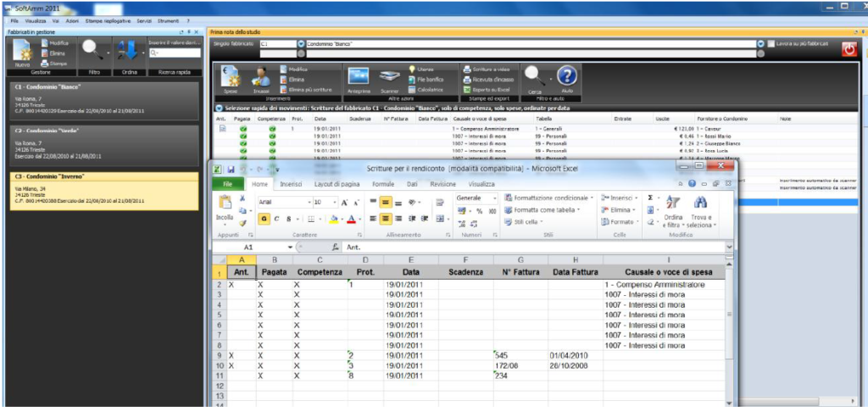The width and height of the screenshot is (868, 412).
Task: Open SoftAmm Strumenti menu
Action: (x=168, y=20)
